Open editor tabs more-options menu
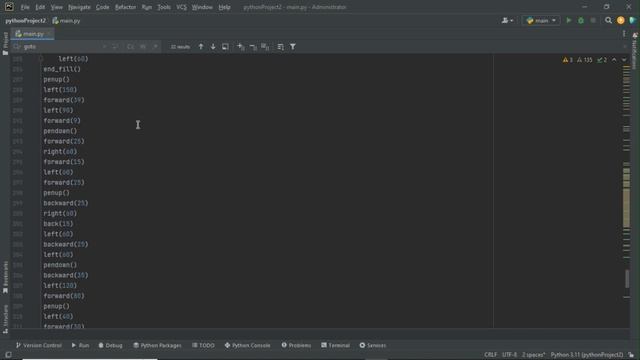The width and height of the screenshot is (640, 360). tap(624, 34)
